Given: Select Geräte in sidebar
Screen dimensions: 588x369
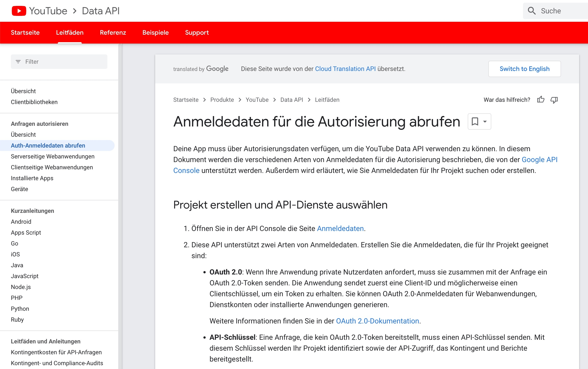Looking at the screenshot, I should coord(19,189).
